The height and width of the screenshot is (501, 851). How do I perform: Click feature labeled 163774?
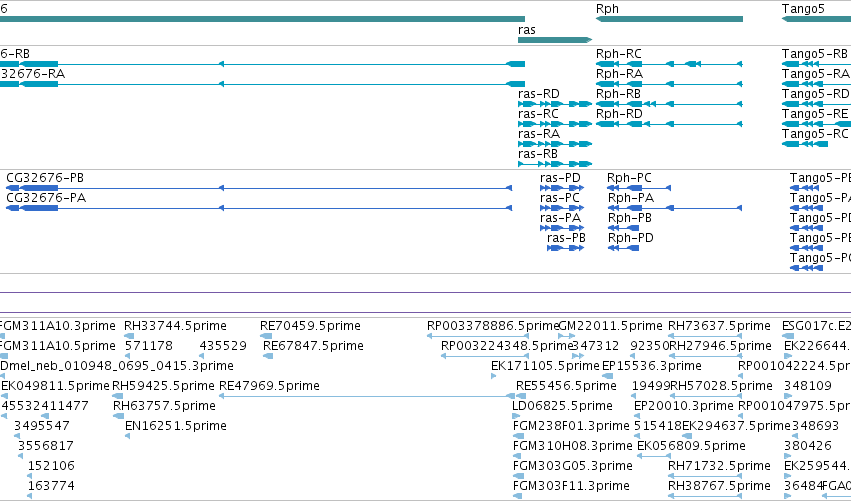tap(30, 496)
